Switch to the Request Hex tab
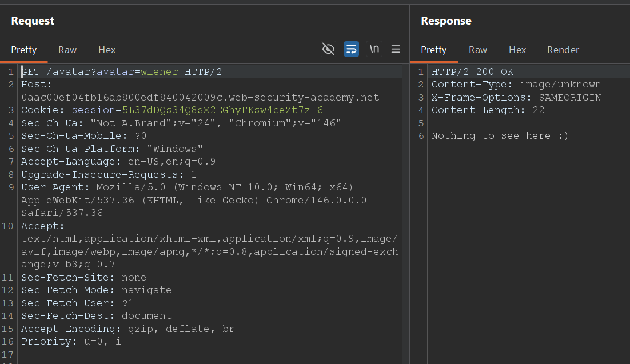Screen dimensions: 630x364 point(107,50)
